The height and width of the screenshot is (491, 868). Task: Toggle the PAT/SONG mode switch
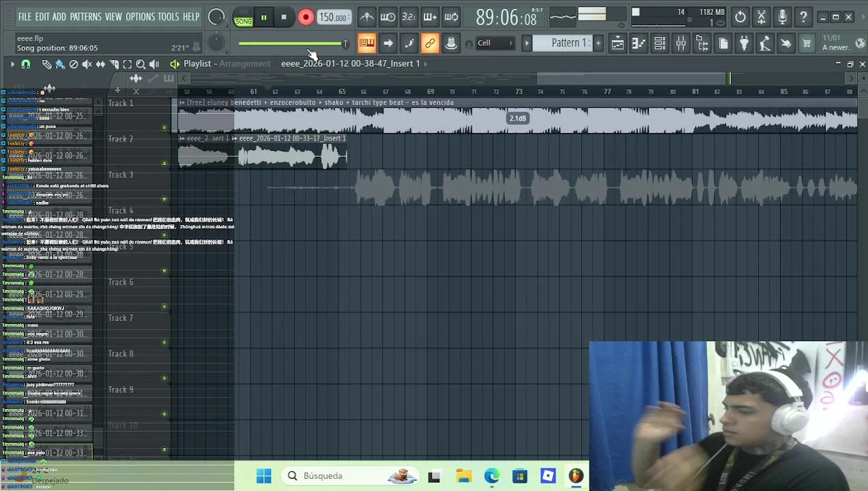[243, 17]
